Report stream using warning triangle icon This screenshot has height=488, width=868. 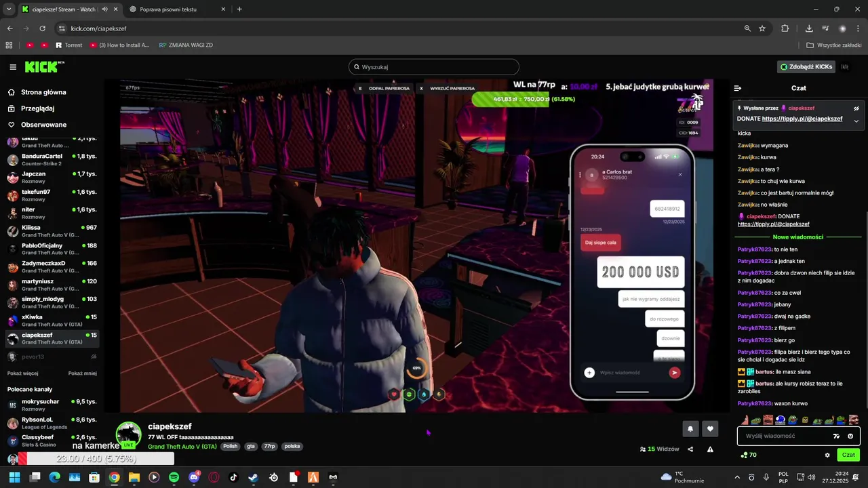tap(710, 449)
